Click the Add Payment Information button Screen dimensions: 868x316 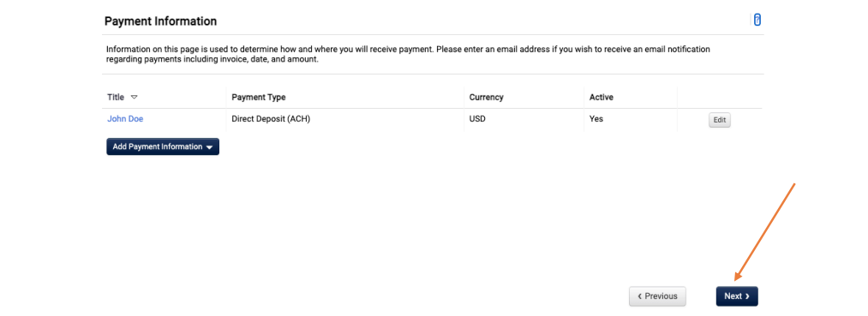(163, 146)
